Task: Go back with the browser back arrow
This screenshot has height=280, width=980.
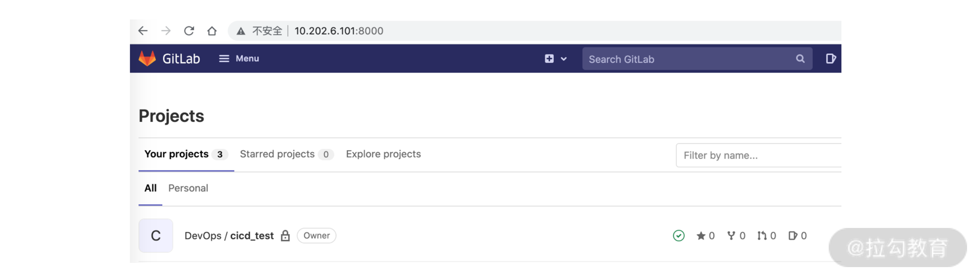Action: point(143,31)
